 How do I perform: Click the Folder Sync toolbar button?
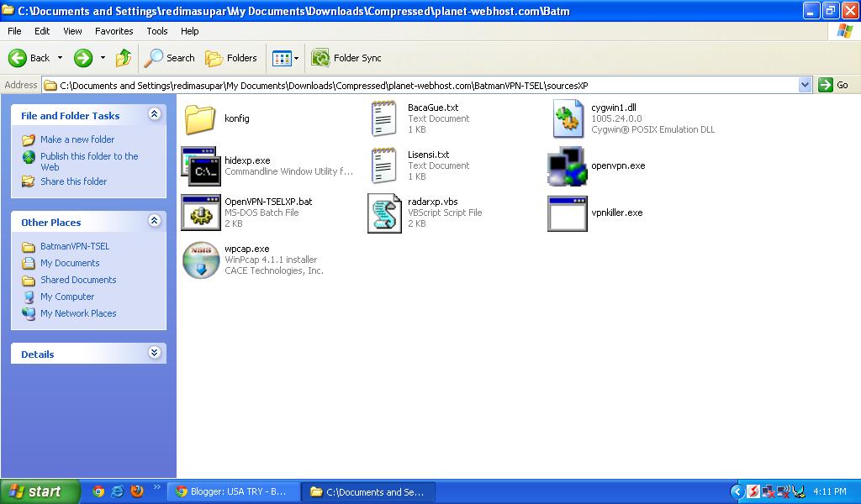tap(348, 58)
